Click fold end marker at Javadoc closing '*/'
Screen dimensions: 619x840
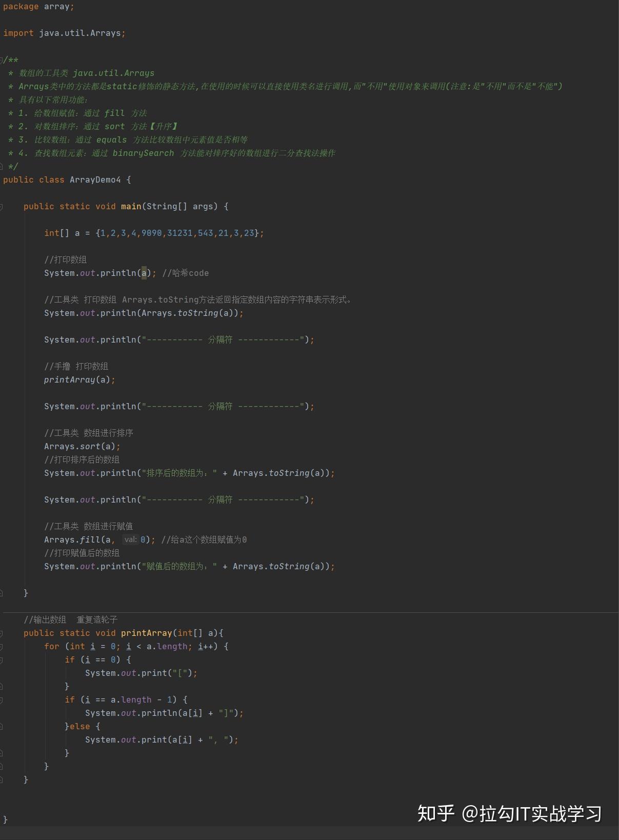point(2,166)
